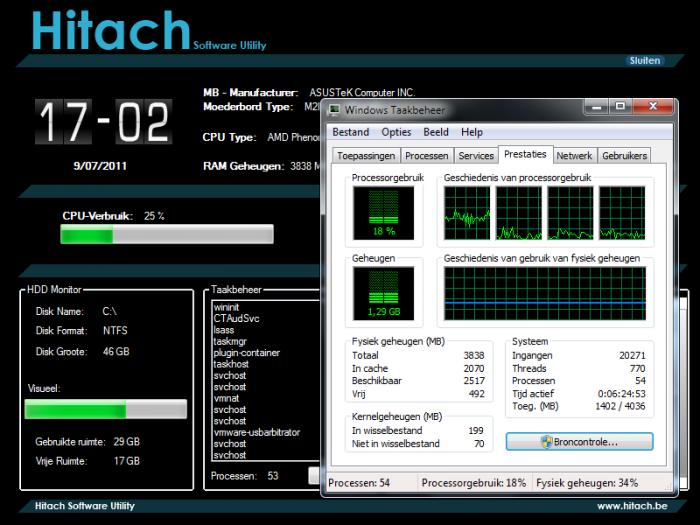Viewport: 700px width, 525px height.
Task: Select lsass in the process list
Action: 224,330
